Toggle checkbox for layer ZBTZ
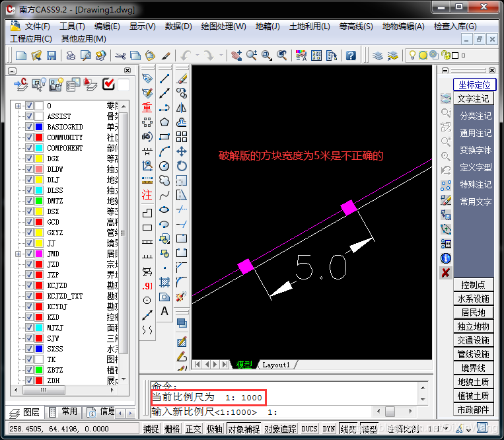This screenshot has height=440, width=504. [29, 370]
